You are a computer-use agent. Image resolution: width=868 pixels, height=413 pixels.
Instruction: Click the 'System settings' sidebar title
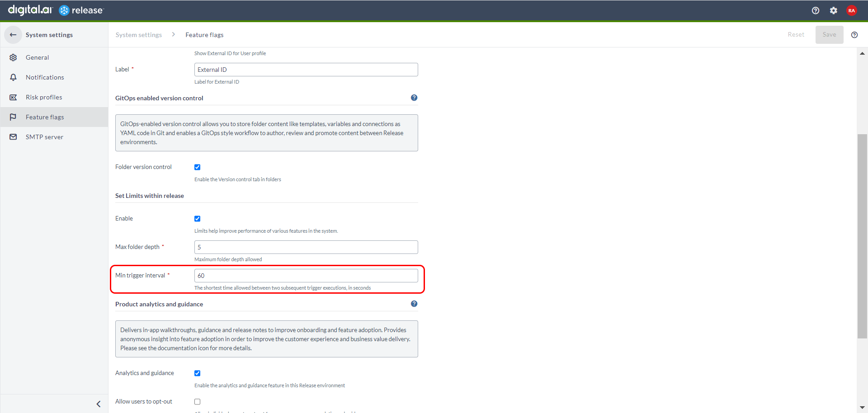click(x=49, y=35)
